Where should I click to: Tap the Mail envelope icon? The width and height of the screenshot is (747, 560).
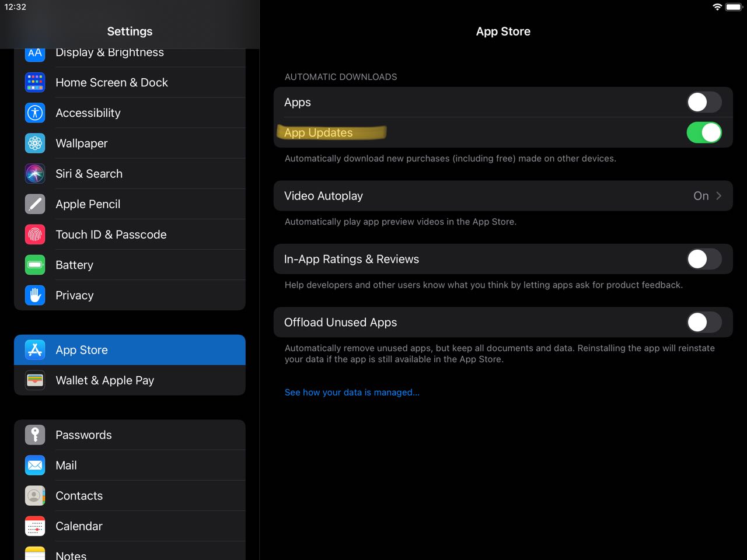pyautogui.click(x=35, y=465)
